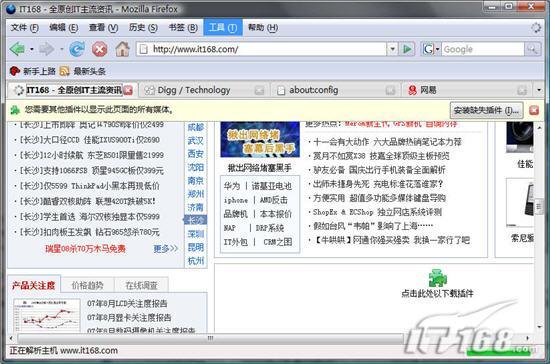This screenshot has width=550, height=364.
Task: Click the 揪出网络堵塞黑手 banner image
Action: click(x=260, y=139)
